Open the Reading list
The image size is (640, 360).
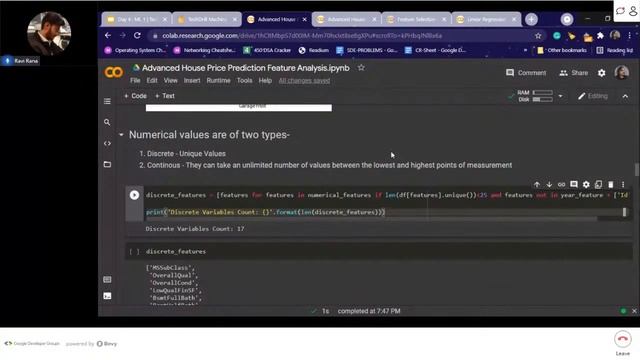[615, 50]
